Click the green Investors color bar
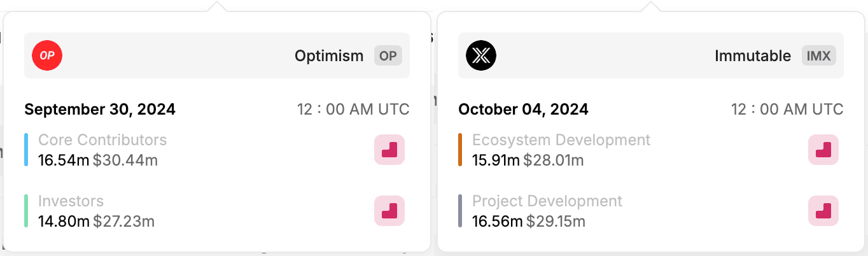868x256 pixels. point(26,211)
